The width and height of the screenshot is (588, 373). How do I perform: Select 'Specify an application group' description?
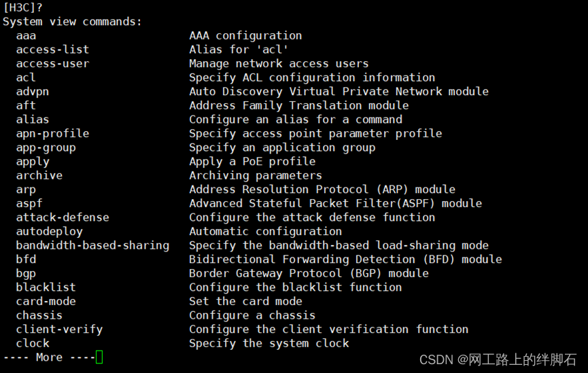[282, 147]
